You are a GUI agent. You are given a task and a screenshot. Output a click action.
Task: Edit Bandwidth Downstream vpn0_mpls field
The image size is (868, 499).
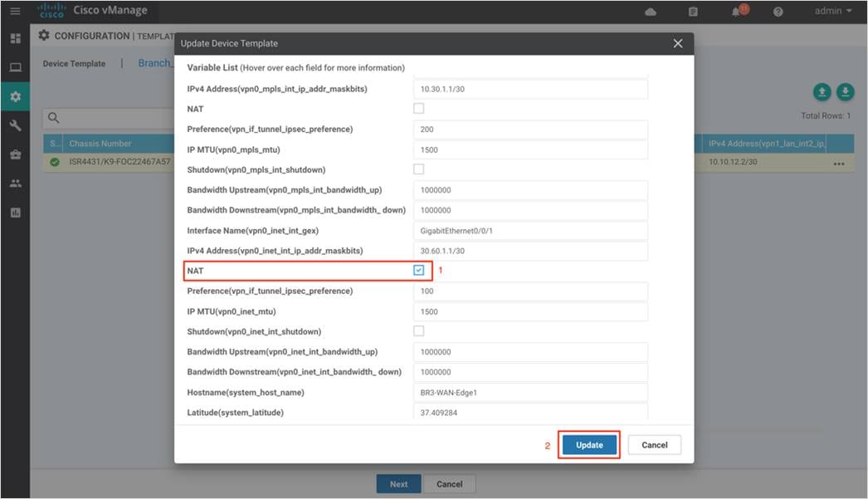(530, 210)
